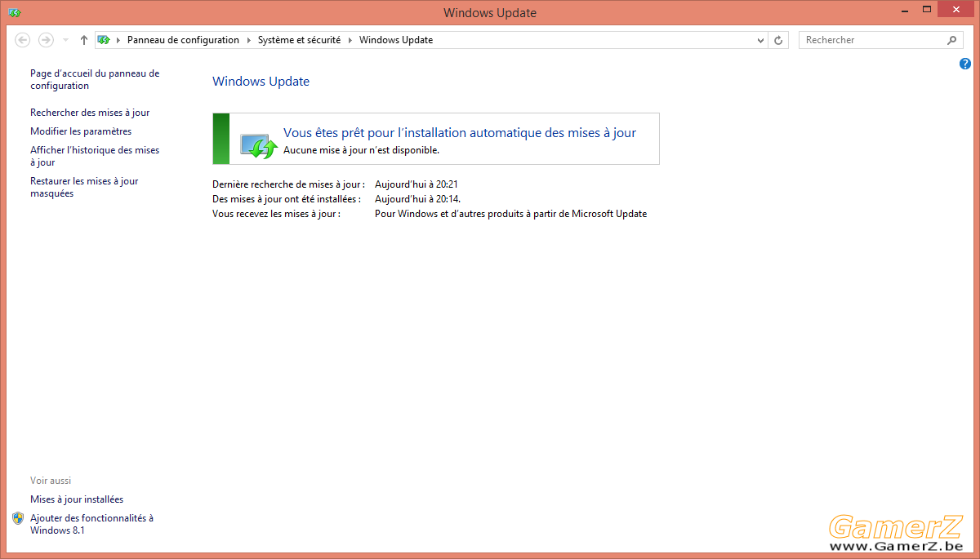980x559 pixels.
Task: Click 'Dernière recherche de mises à jour' label
Action: click(288, 184)
